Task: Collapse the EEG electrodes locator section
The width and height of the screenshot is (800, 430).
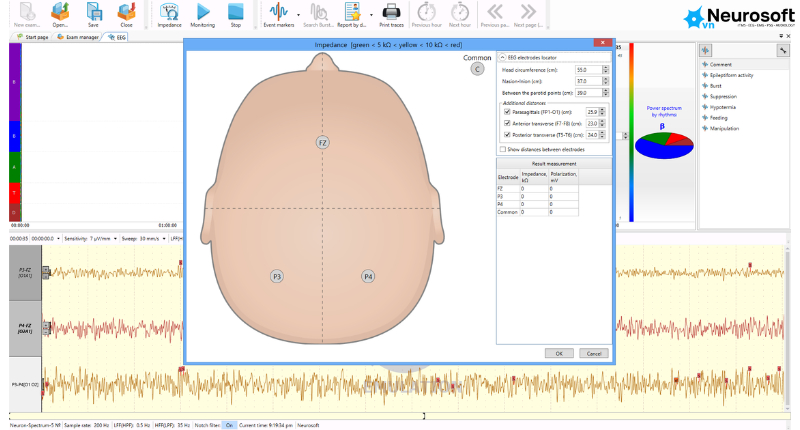Action: click(x=502, y=58)
